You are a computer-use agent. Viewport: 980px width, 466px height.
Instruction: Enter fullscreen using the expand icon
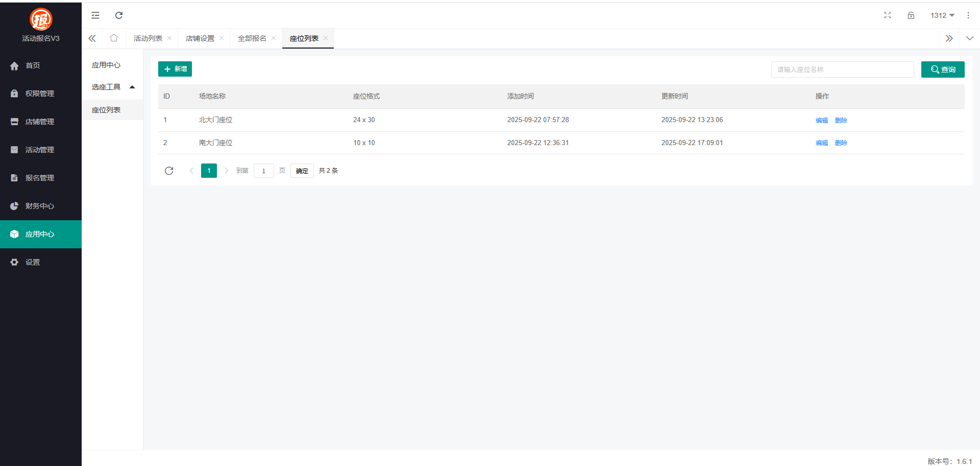887,15
